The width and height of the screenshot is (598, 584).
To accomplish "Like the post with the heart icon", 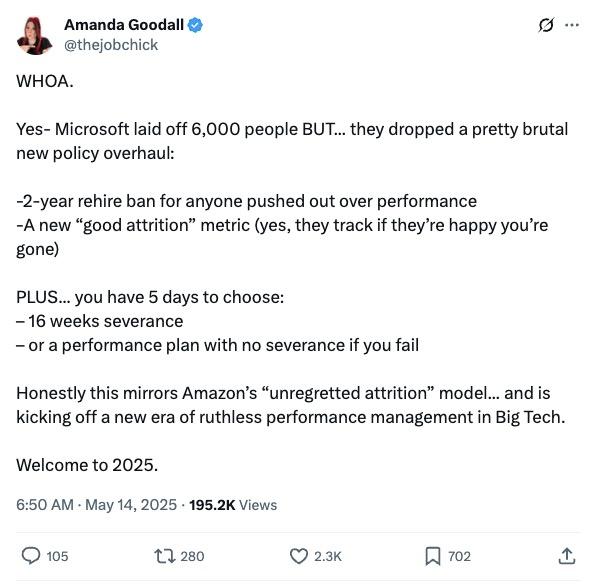I will click(299, 556).
